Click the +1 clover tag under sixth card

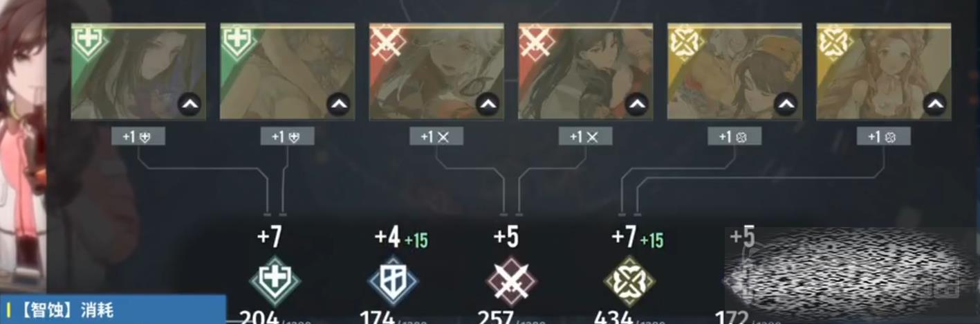(x=884, y=136)
